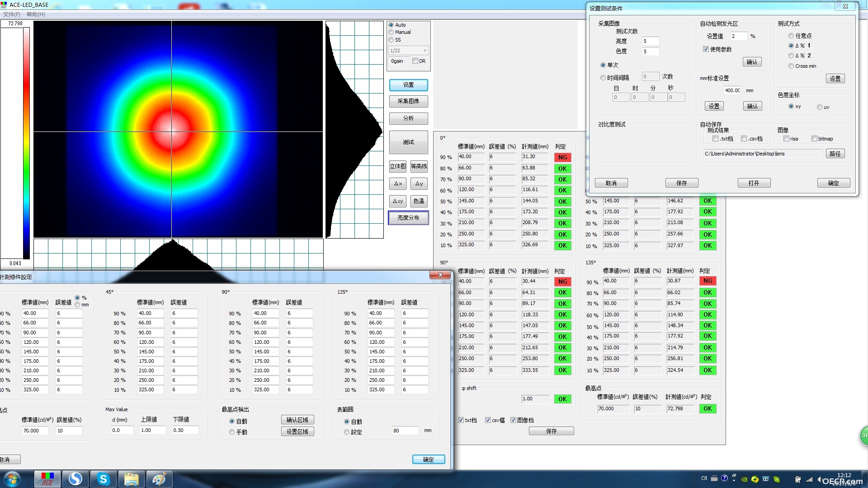
Task: Click the Δxy analysis button
Action: point(398,201)
